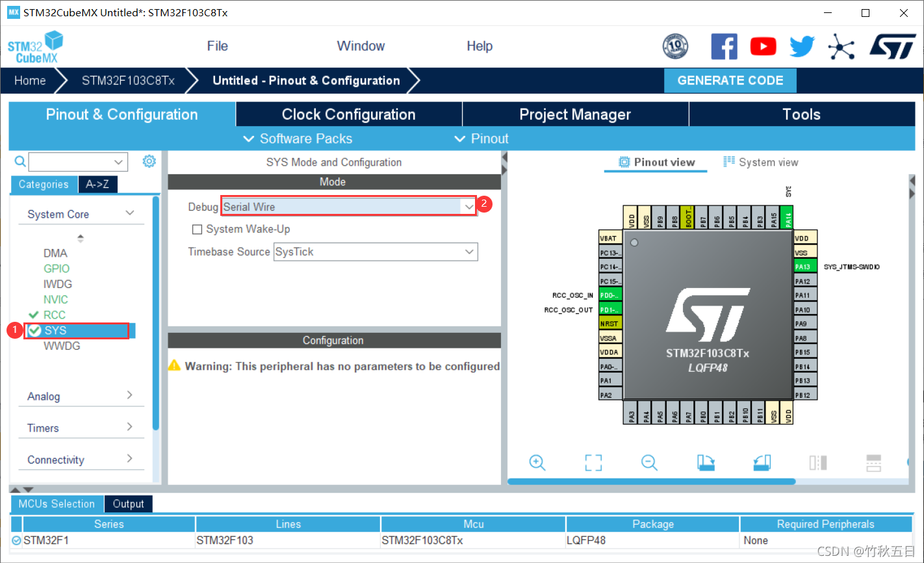The height and width of the screenshot is (563, 924).
Task: Zoom out of the chip pinout
Action: [x=649, y=462]
